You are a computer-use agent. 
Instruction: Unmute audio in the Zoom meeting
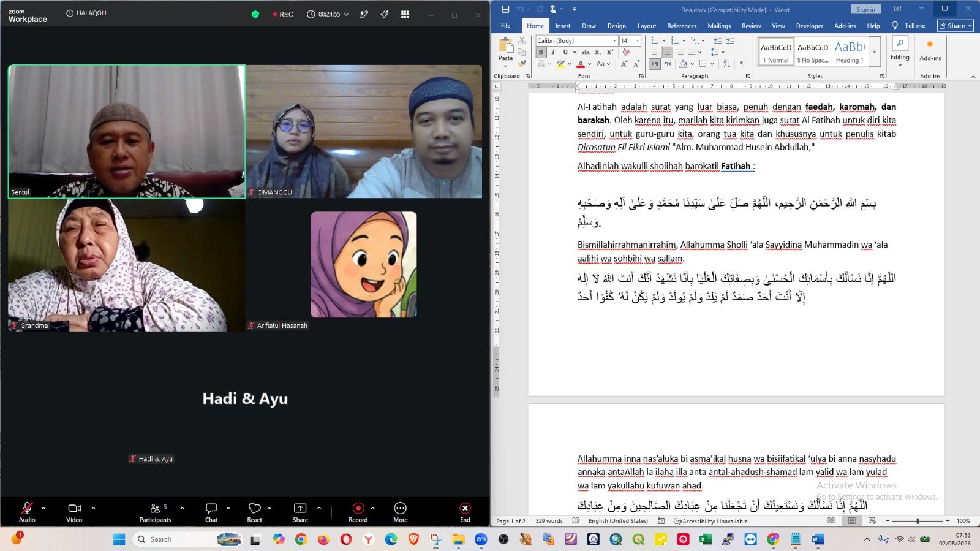(27, 512)
